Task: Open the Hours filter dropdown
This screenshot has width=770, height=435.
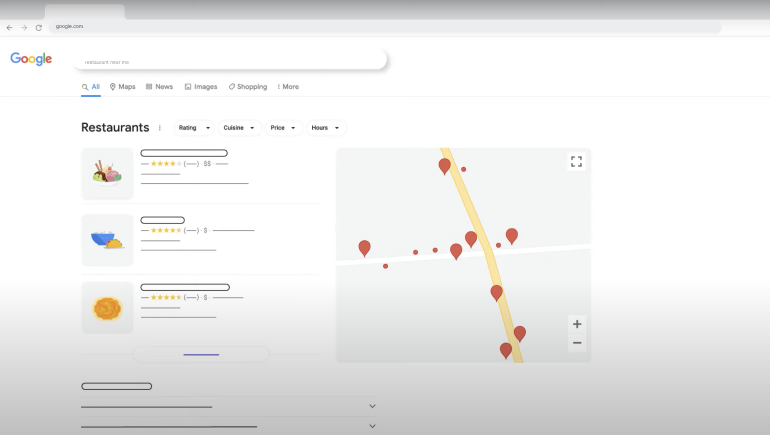Action: click(326, 128)
